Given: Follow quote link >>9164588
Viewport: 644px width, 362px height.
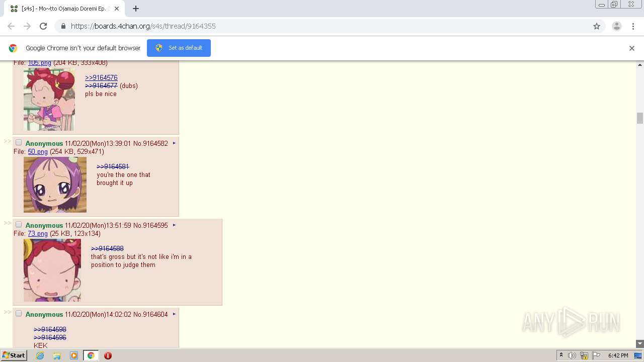Looking at the screenshot, I should point(107,248).
